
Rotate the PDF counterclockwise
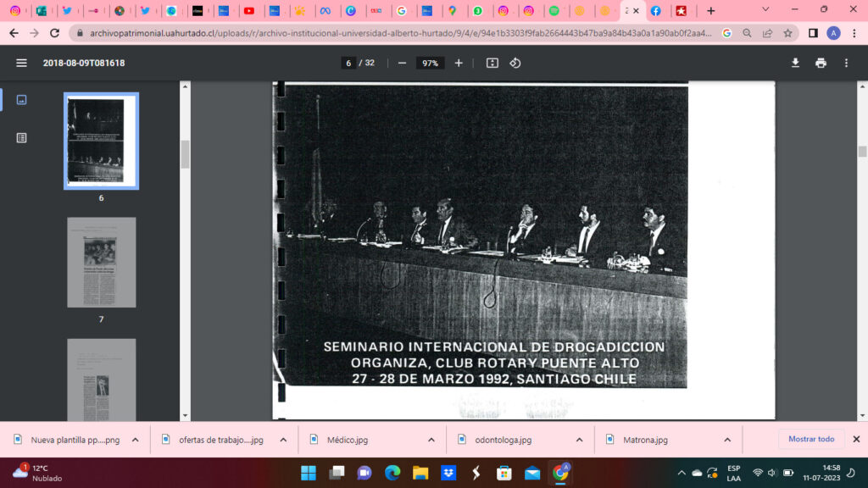click(515, 63)
